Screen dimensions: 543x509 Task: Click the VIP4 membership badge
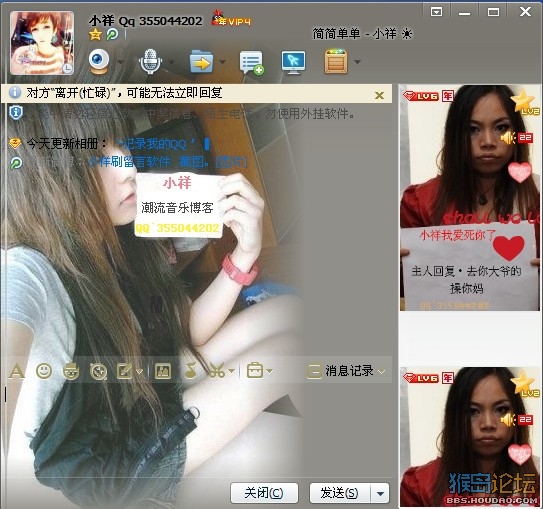coord(231,19)
